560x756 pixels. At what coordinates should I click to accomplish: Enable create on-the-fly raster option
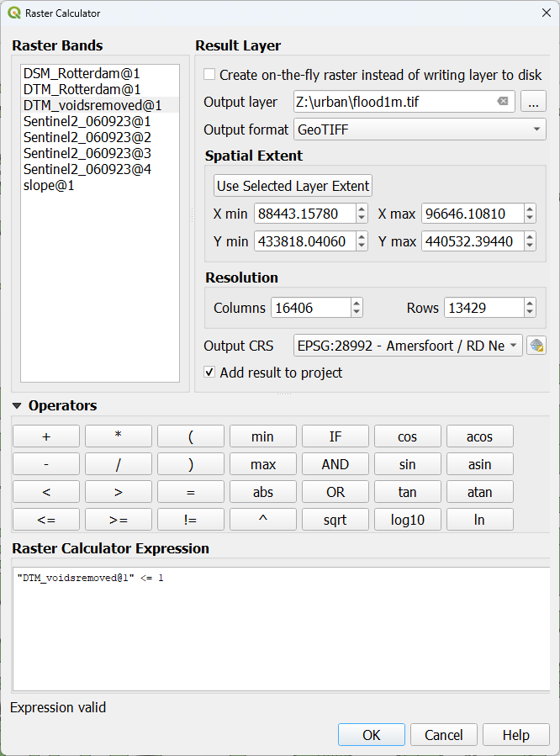[x=209, y=75]
